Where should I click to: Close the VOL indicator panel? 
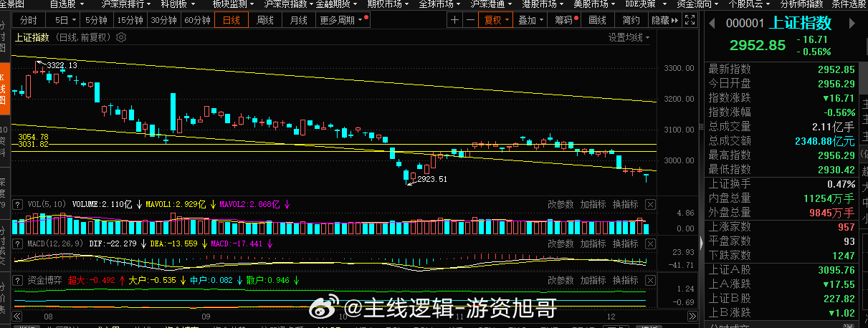(649, 204)
